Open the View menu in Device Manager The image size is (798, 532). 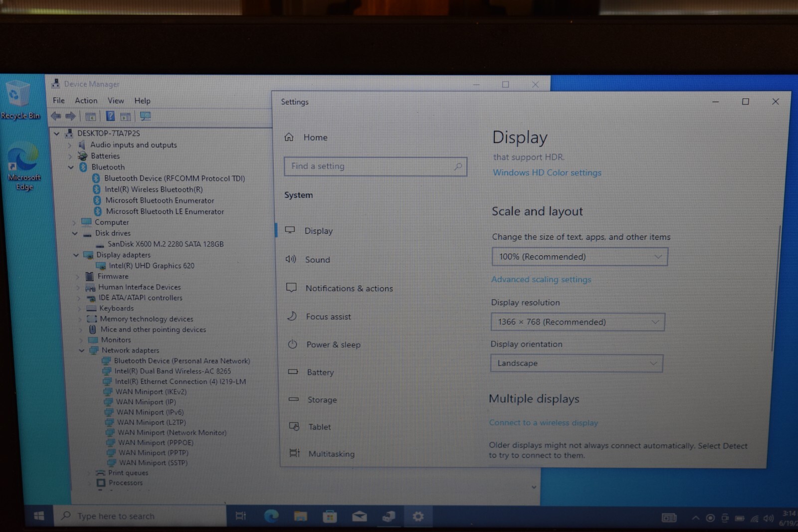(x=116, y=101)
